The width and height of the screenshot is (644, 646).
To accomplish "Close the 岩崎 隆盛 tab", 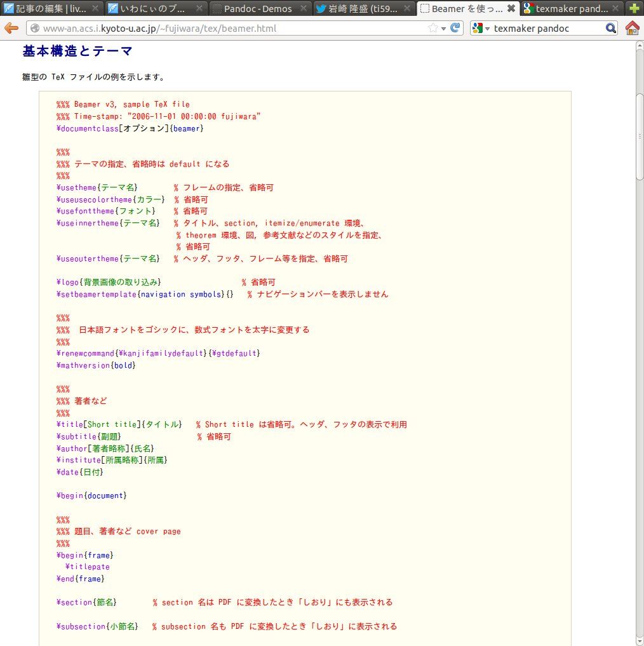I will pyautogui.click(x=407, y=8).
